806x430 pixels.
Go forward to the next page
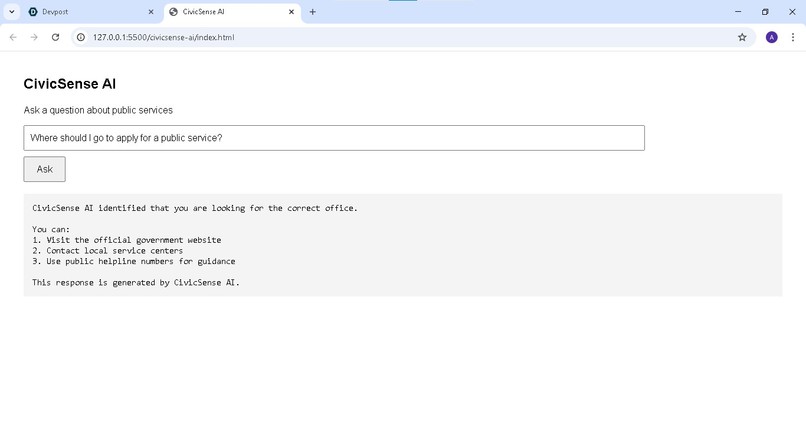coord(34,37)
